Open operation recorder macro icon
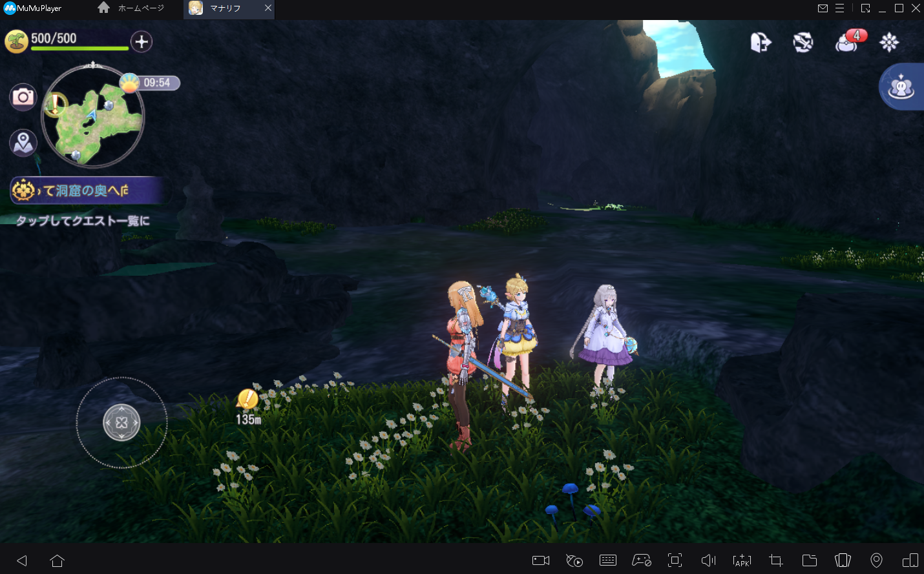Screen dimensions: 924x574 pyautogui.click(x=574, y=560)
